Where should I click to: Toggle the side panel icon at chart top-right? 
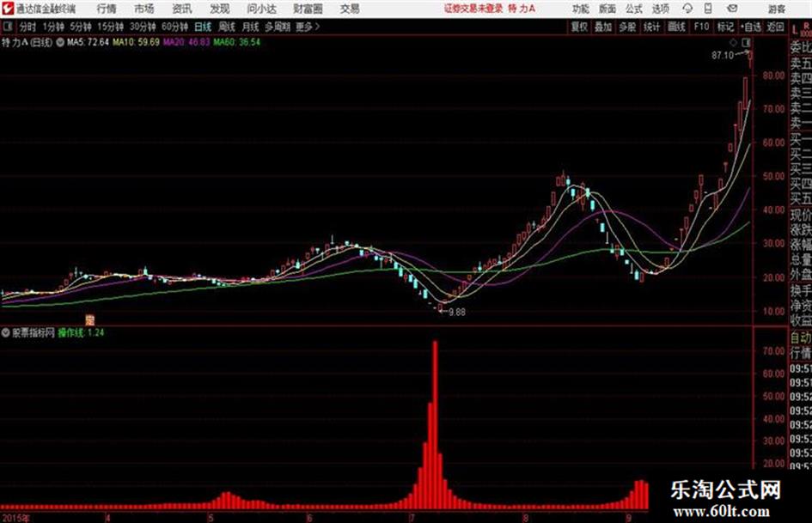coord(746,42)
